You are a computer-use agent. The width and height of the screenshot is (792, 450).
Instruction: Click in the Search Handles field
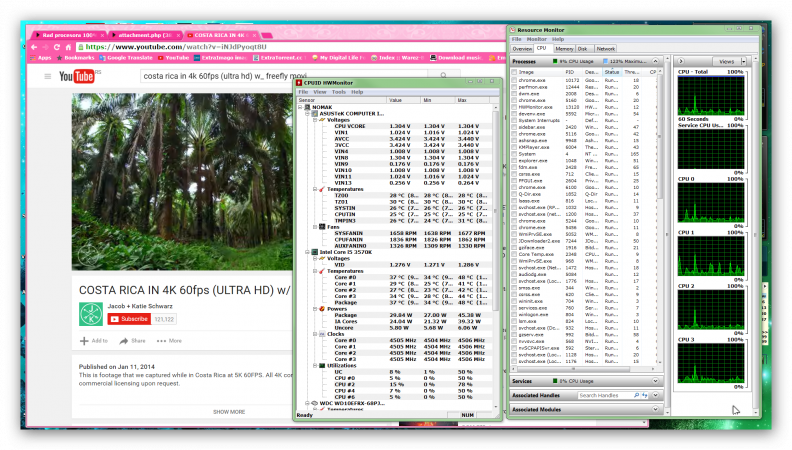(605, 395)
